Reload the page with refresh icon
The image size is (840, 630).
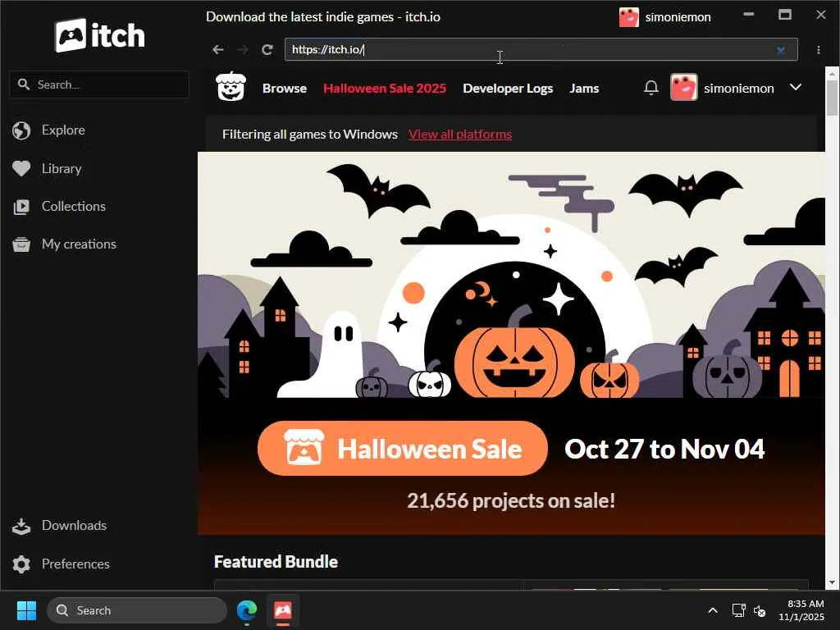coord(267,50)
